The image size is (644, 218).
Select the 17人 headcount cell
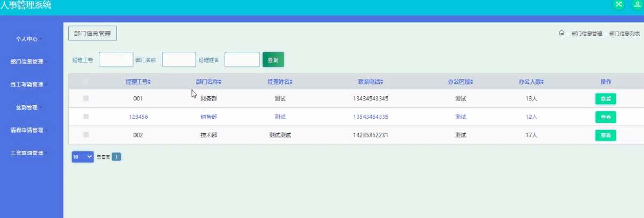[531, 135]
